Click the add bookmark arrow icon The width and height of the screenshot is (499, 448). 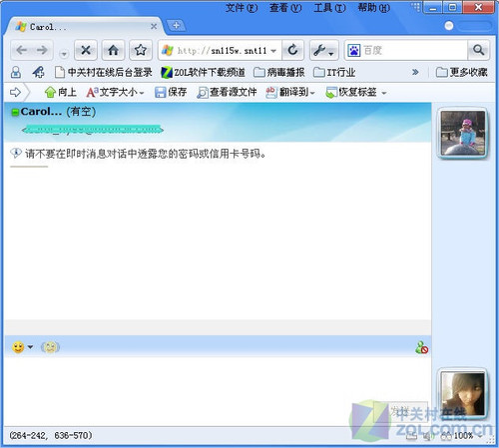tap(38, 72)
